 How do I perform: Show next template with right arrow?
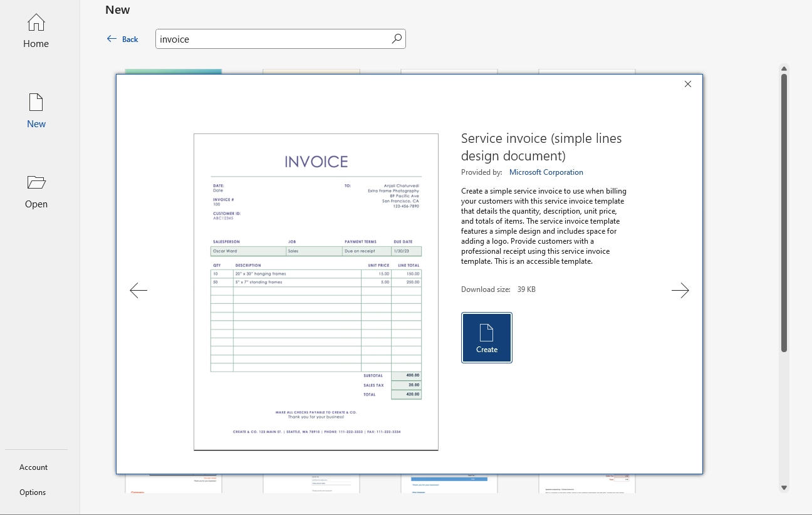click(x=680, y=290)
